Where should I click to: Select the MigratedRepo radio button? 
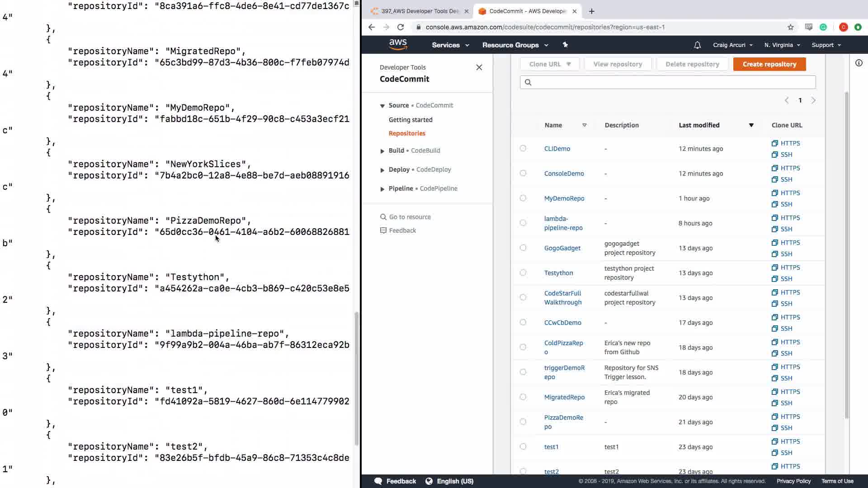[x=523, y=397]
